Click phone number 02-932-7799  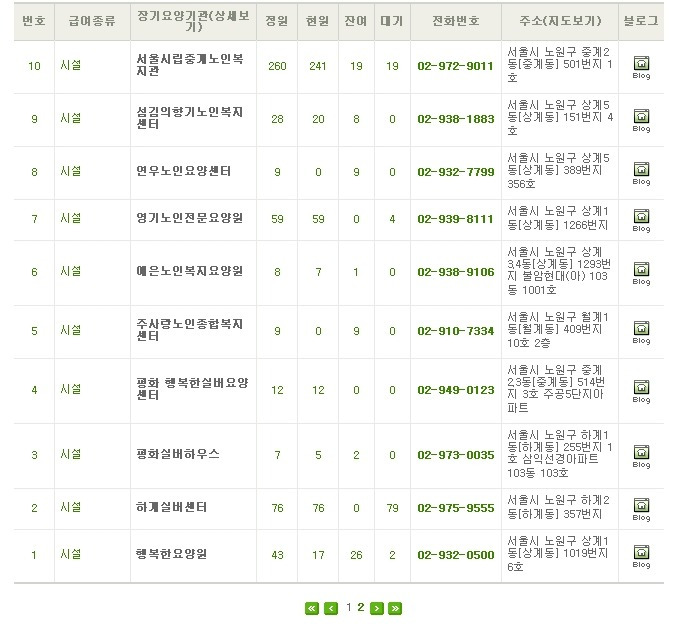coord(456,172)
